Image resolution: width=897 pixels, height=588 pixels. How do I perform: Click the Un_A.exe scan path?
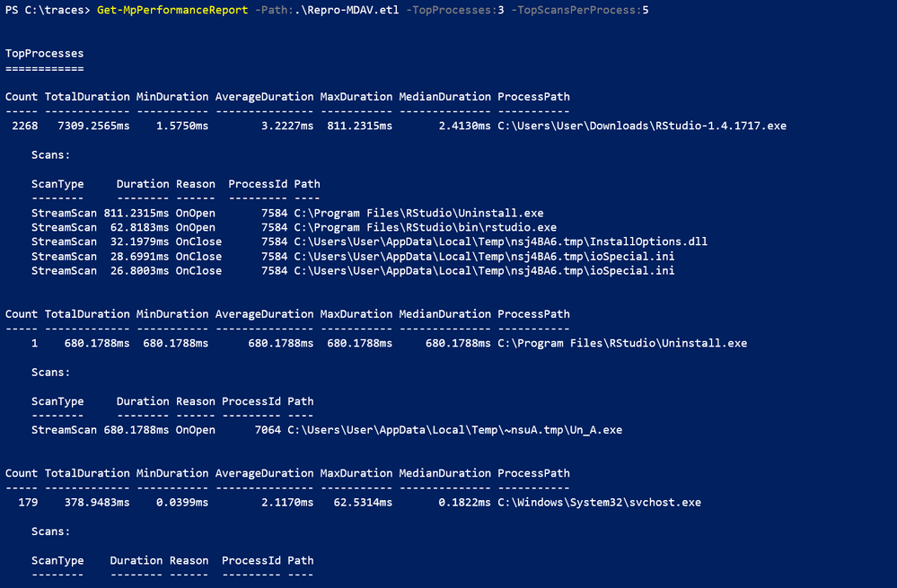[455, 430]
